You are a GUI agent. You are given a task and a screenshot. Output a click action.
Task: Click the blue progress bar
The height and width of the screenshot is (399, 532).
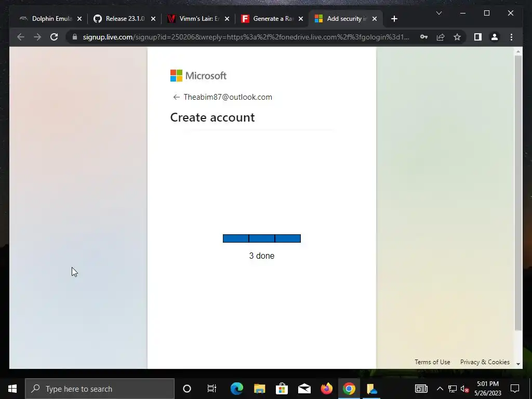(262, 238)
